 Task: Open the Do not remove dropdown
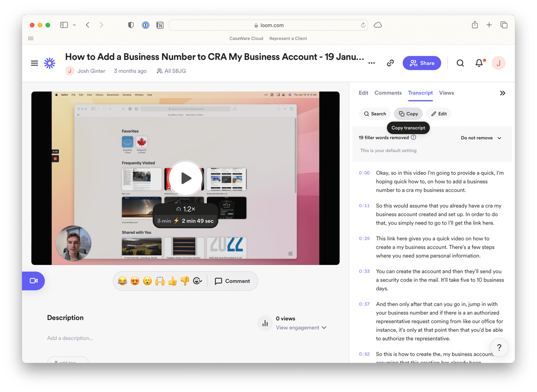(x=481, y=138)
